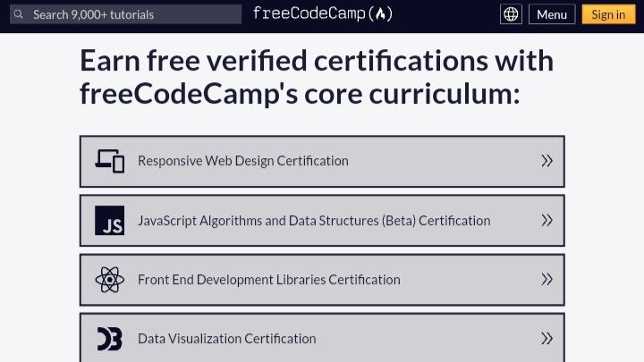Open Responsive Web Design Certification link
The width and height of the screenshot is (644, 362).
243,161
